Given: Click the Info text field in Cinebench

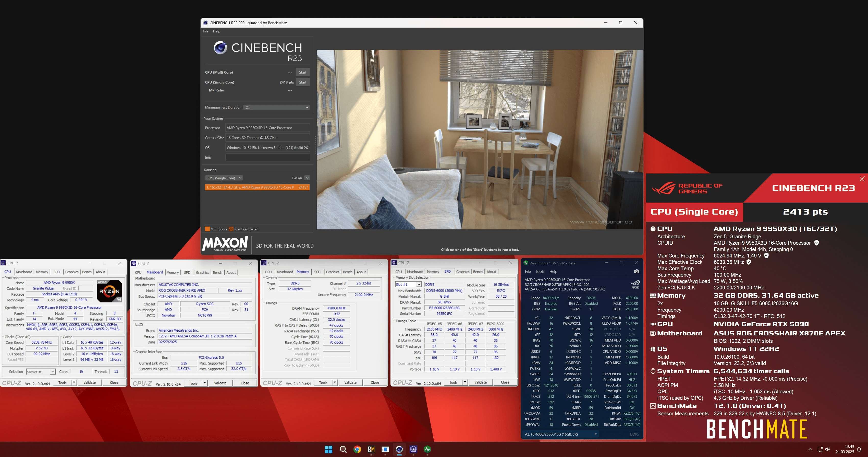Looking at the screenshot, I should pos(267,158).
